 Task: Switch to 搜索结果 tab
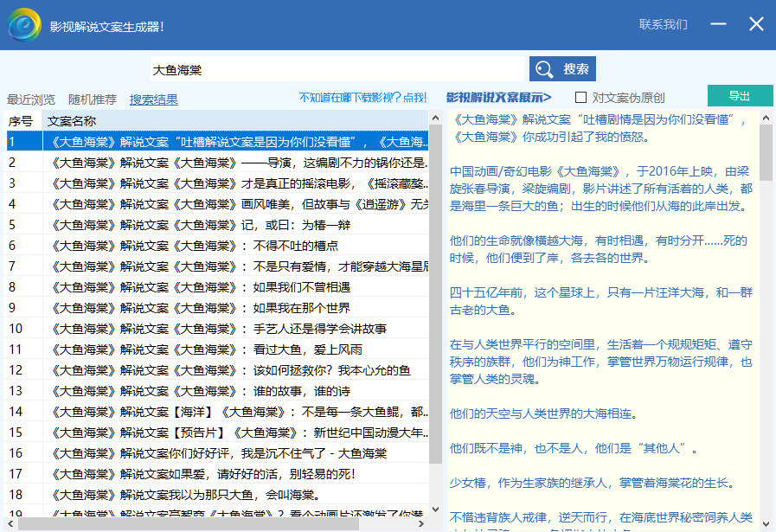pos(154,99)
